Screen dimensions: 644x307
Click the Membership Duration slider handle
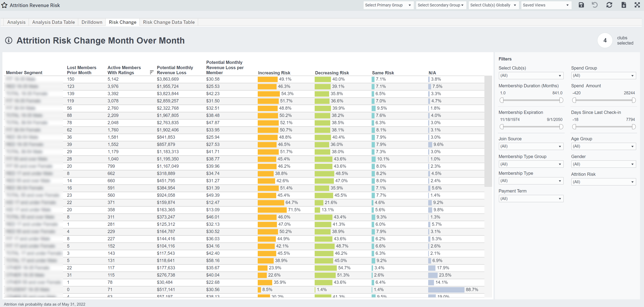coord(502,100)
